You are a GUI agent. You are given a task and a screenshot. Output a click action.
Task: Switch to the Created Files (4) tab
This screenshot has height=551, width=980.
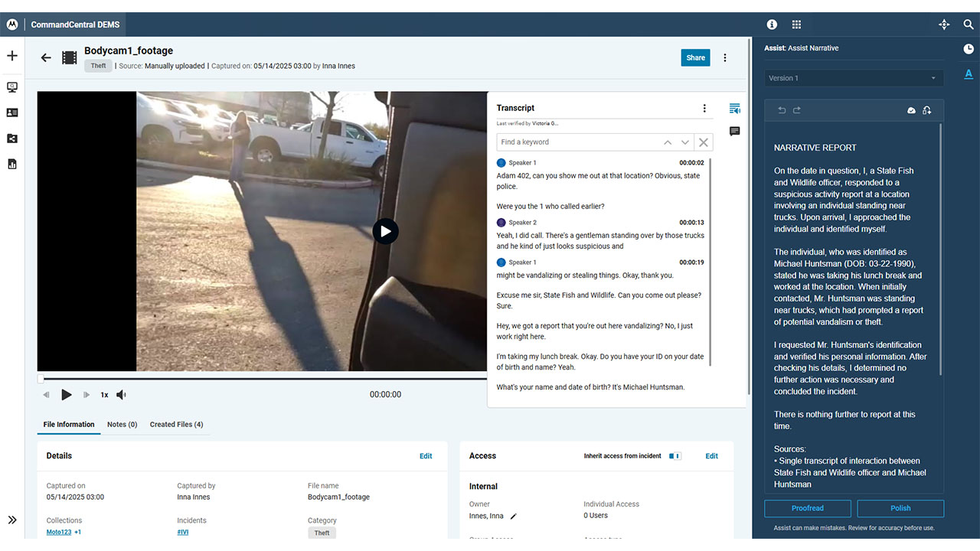[x=176, y=425]
